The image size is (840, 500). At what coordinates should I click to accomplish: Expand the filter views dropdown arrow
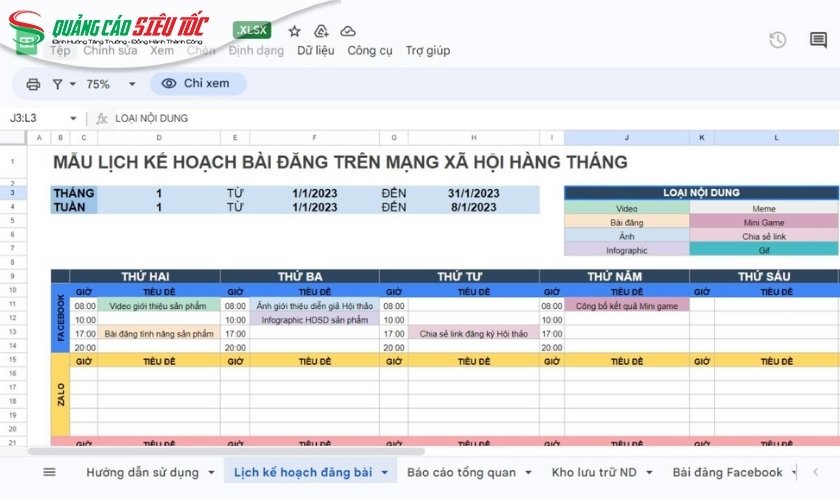pos(72,84)
